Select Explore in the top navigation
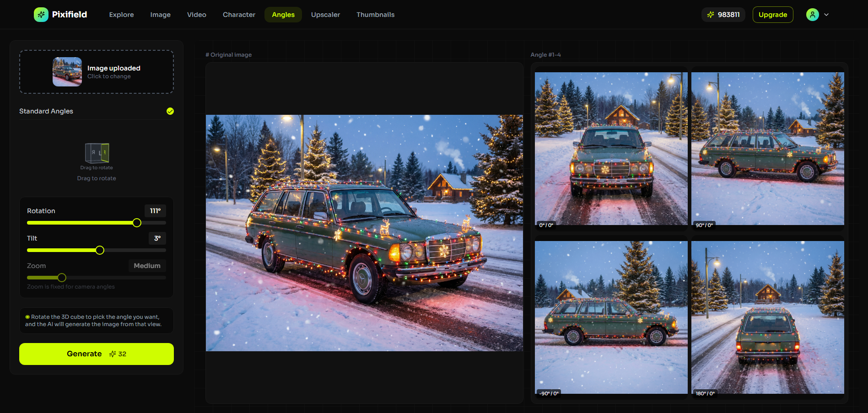The height and width of the screenshot is (413, 868). tap(121, 14)
